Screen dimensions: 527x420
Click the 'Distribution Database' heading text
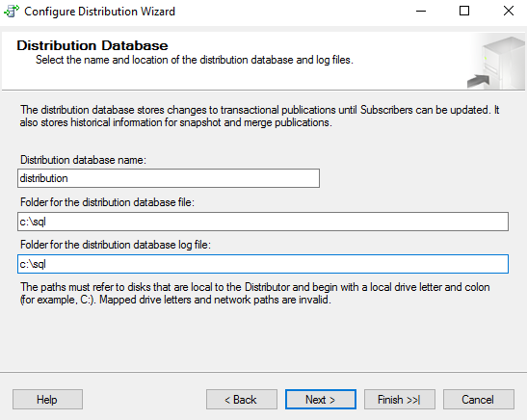coord(92,45)
